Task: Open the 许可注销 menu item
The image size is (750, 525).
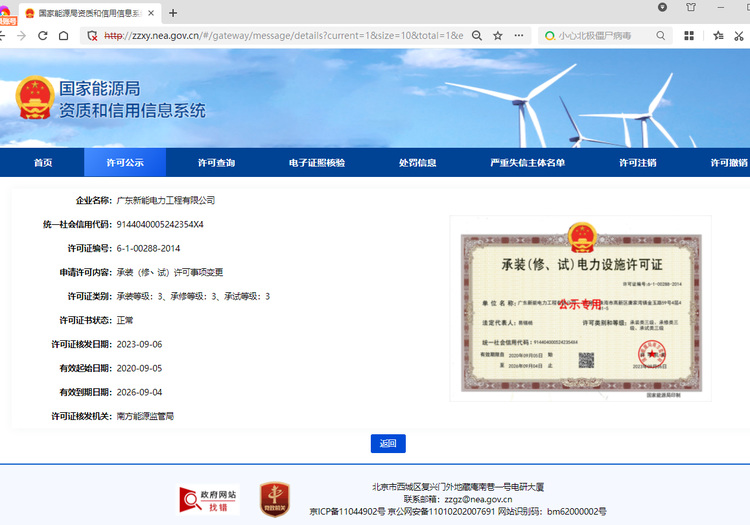Action: click(x=638, y=163)
